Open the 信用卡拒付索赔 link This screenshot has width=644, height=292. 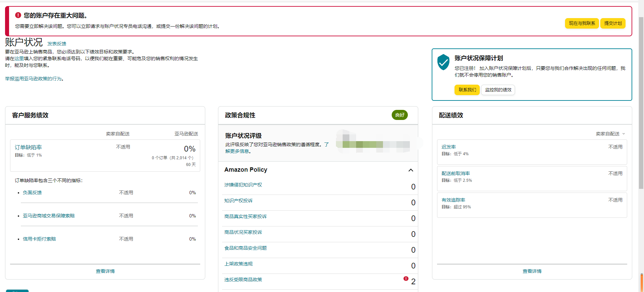39,239
